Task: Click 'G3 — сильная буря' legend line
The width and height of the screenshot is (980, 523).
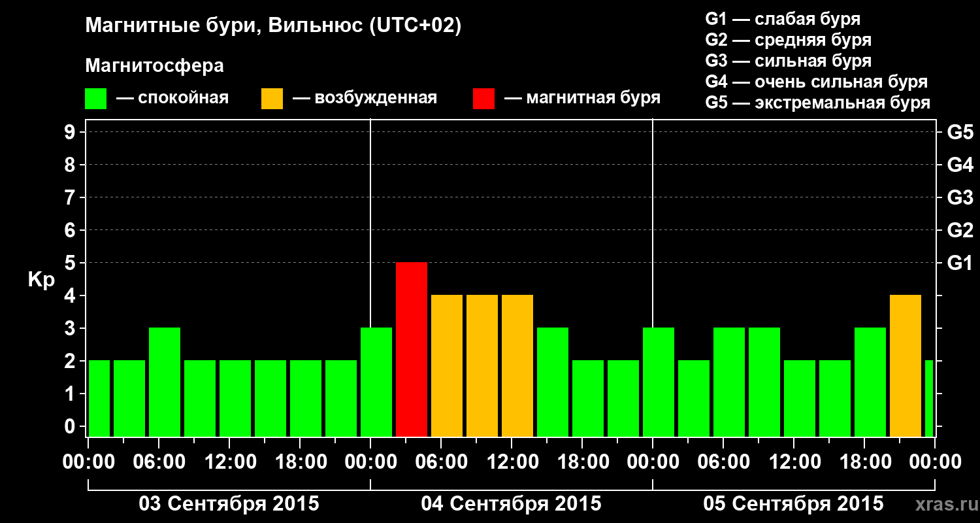Action: (x=788, y=61)
